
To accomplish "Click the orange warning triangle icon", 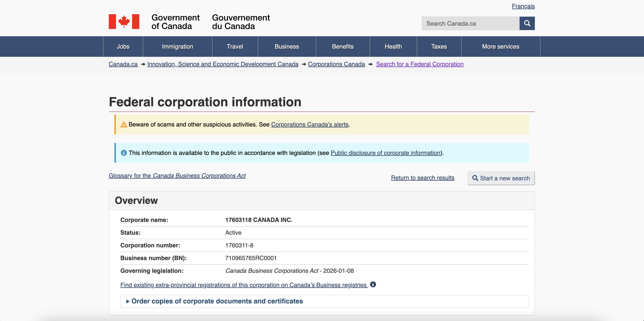I will [124, 124].
